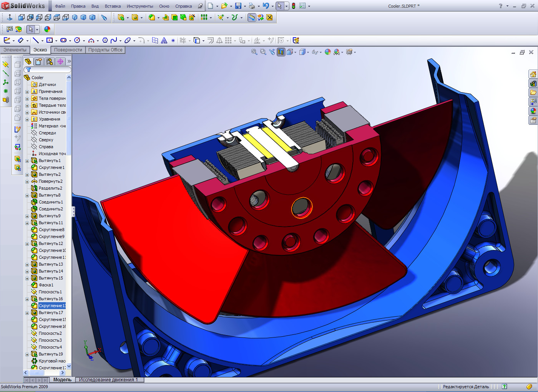Open Файл menu
The height and width of the screenshot is (392, 538).
pyautogui.click(x=60, y=6)
